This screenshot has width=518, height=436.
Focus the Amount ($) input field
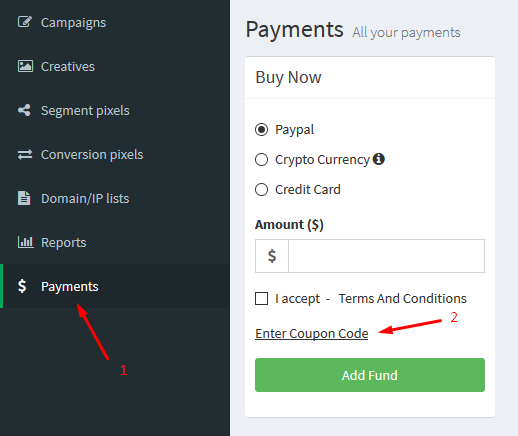[x=386, y=256]
